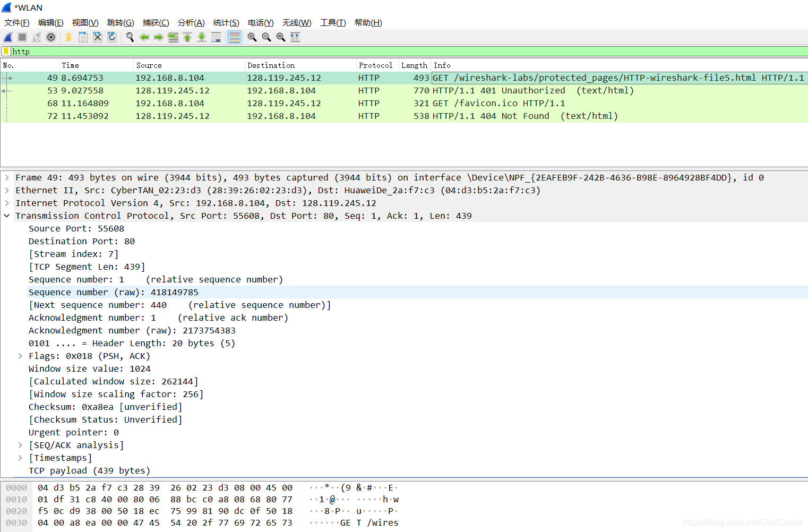Open the 无线(W) menu
The width and height of the screenshot is (808, 532).
click(297, 23)
